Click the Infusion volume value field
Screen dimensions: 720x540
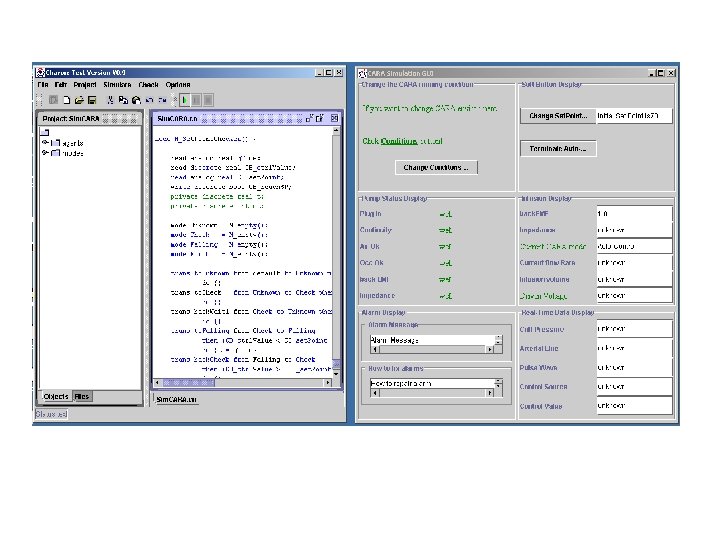point(634,279)
